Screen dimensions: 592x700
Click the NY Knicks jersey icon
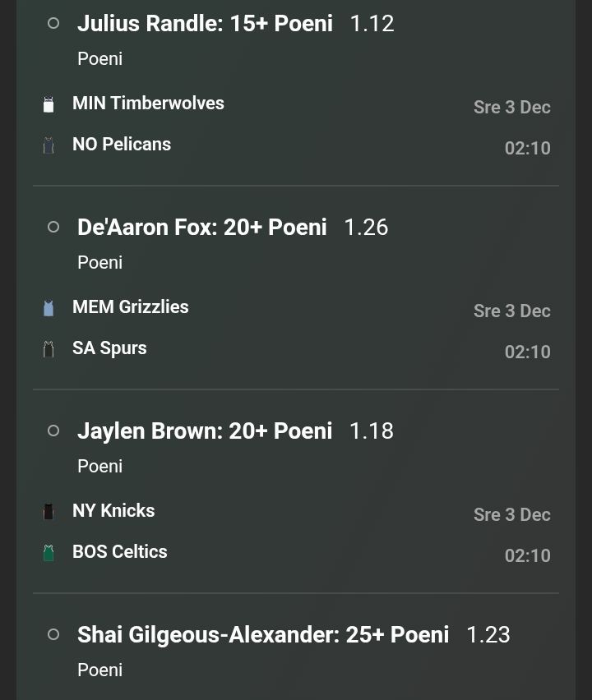(x=49, y=512)
